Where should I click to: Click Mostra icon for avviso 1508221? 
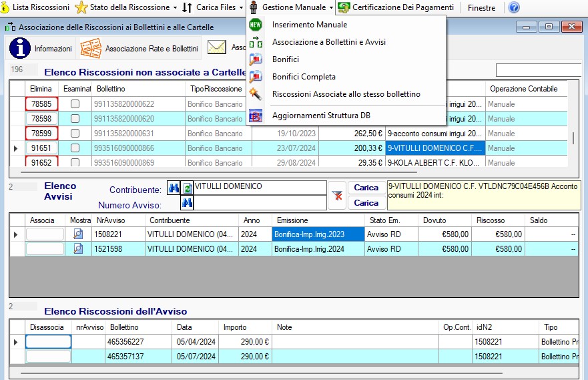[x=79, y=234]
